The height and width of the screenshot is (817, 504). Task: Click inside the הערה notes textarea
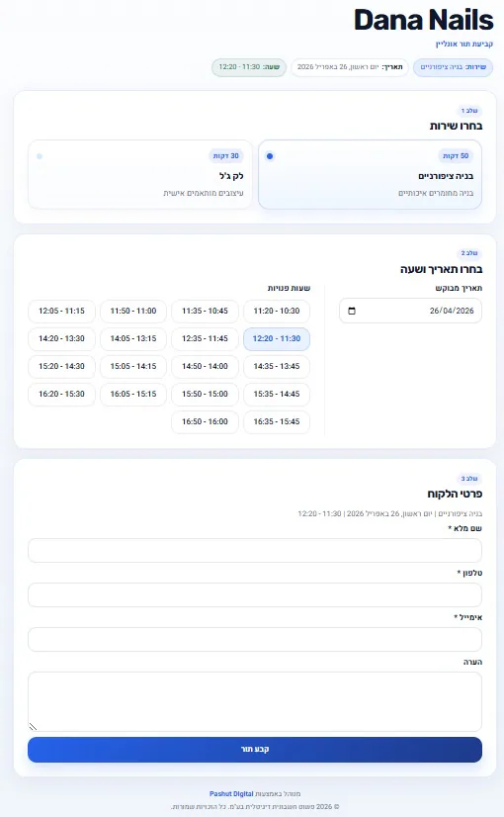[x=255, y=701]
